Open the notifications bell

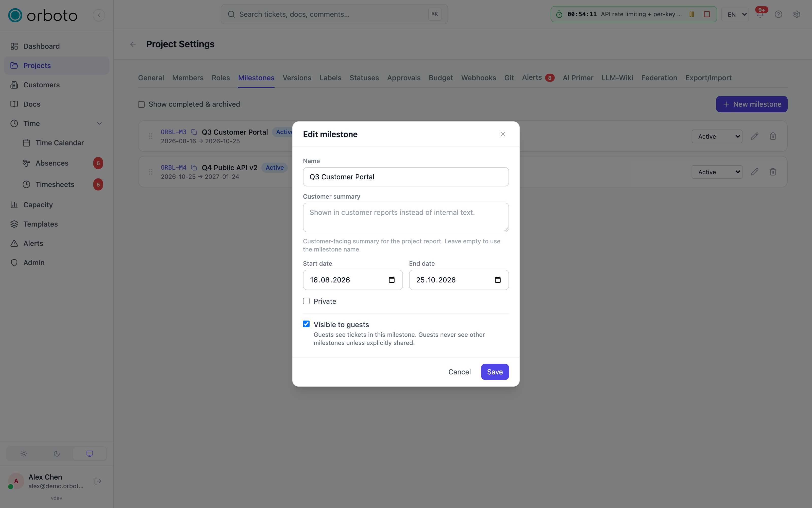pyautogui.click(x=760, y=14)
